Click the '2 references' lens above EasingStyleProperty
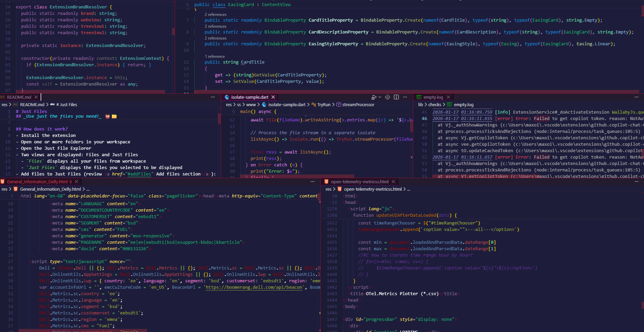Image resolution: width=644 pixels, height=332 pixels. click(x=216, y=38)
